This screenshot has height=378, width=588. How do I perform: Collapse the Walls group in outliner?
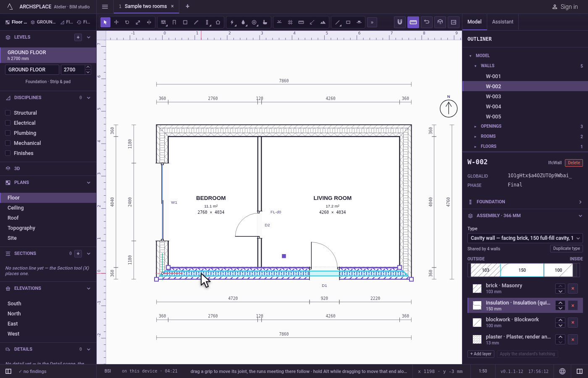[475, 66]
